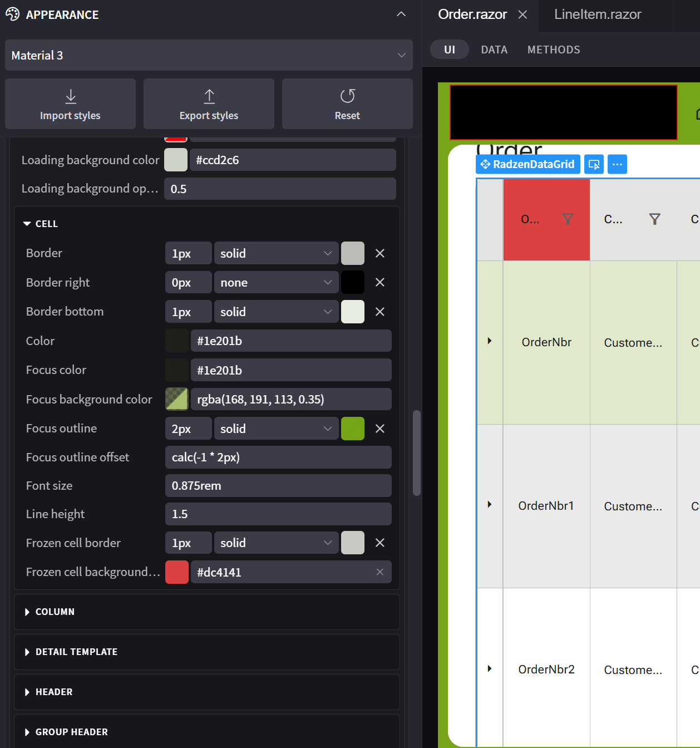Open the METHODS view
700x748 pixels.
click(554, 50)
